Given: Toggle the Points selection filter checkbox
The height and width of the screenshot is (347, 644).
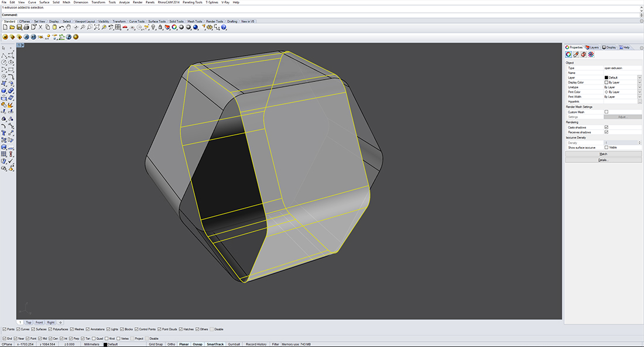Looking at the screenshot, I should 4,329.
